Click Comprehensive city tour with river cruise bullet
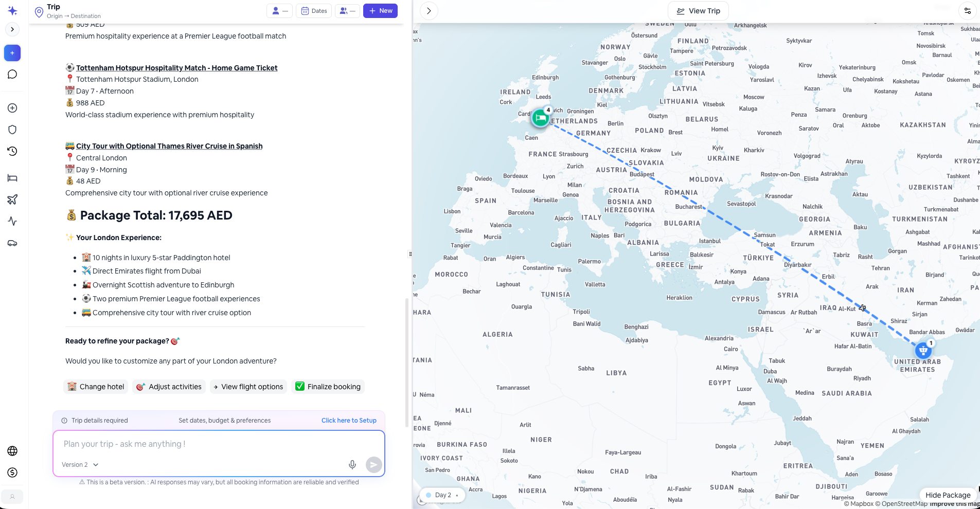This screenshot has height=509, width=980. 172,313
